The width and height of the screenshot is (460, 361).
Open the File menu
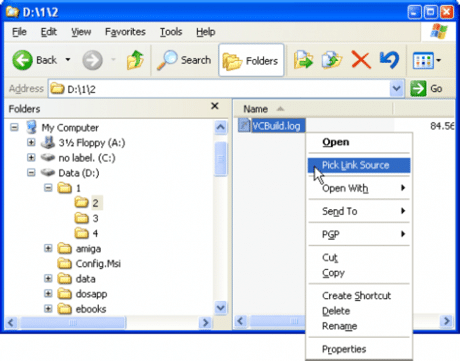[19, 32]
